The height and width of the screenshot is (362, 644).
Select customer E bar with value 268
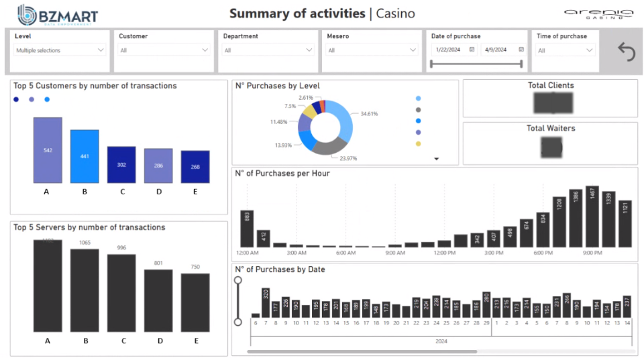(195, 167)
